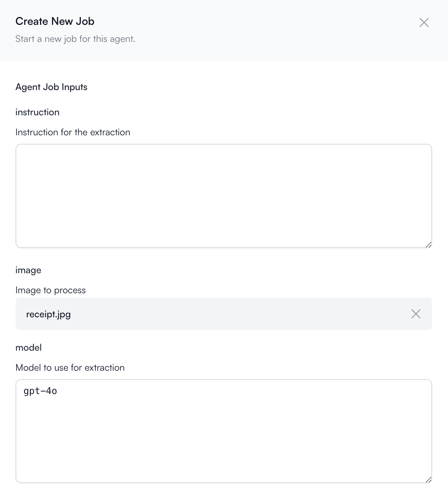Click the "image" field label
448x493 pixels.
click(x=28, y=270)
